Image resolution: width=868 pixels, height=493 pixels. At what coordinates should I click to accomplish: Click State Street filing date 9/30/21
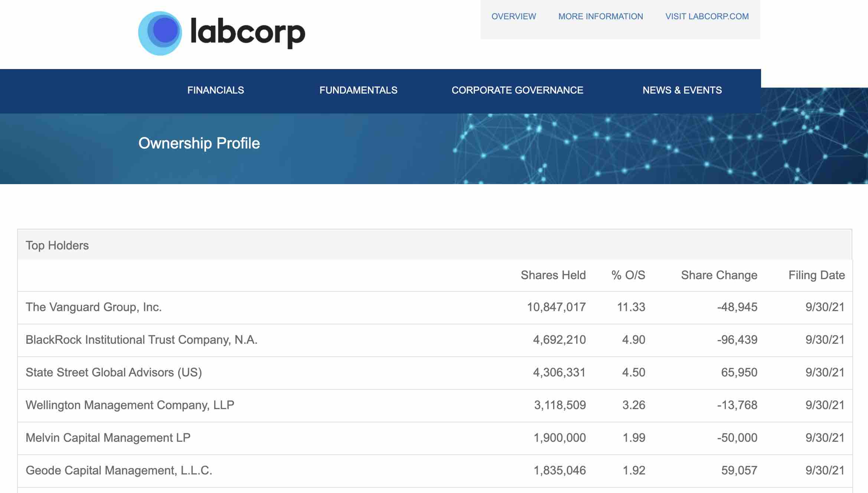click(x=825, y=372)
